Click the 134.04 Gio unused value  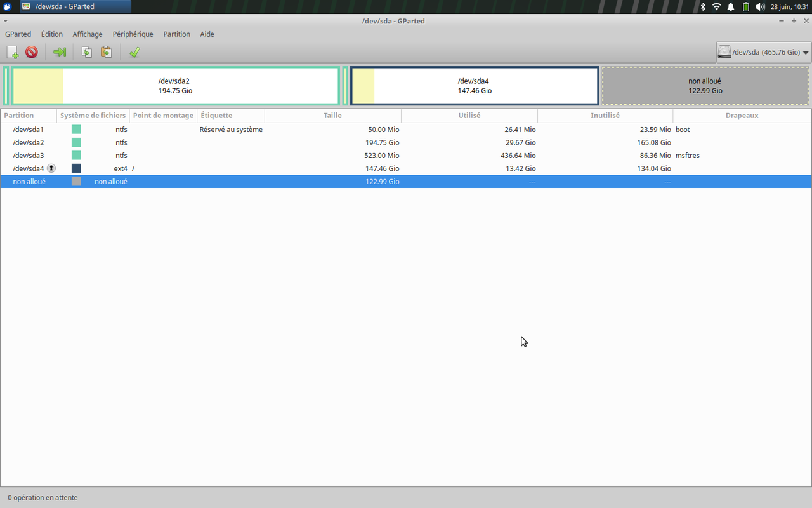pyautogui.click(x=654, y=168)
